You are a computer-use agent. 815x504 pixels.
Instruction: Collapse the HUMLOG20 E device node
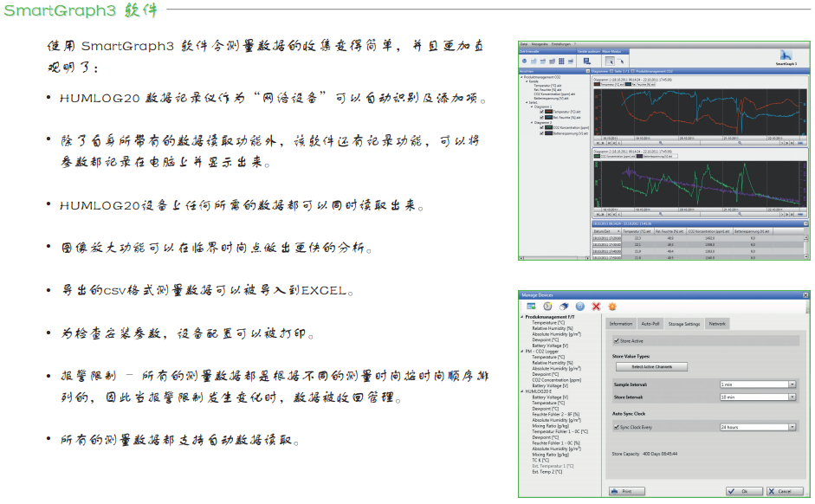point(522,391)
